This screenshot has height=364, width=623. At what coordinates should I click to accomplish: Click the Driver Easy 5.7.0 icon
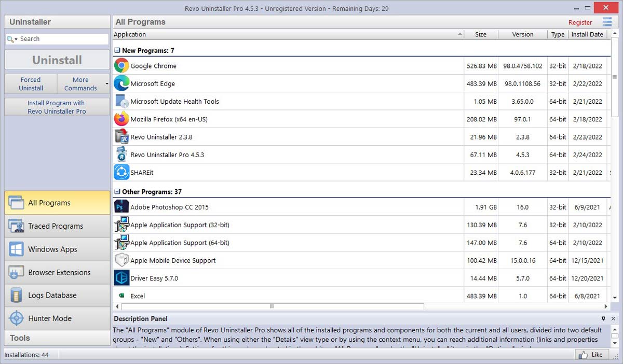pyautogui.click(x=121, y=278)
